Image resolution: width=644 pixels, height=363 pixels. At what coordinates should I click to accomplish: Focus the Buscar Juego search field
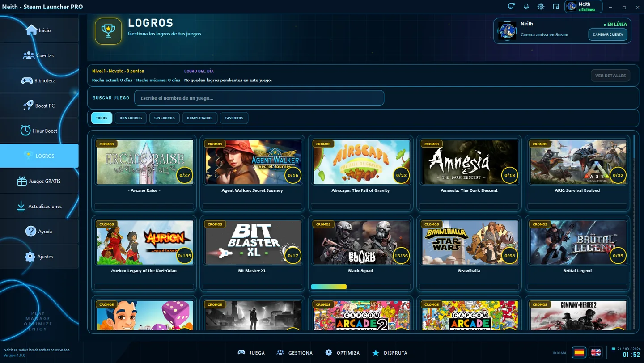coord(259,98)
